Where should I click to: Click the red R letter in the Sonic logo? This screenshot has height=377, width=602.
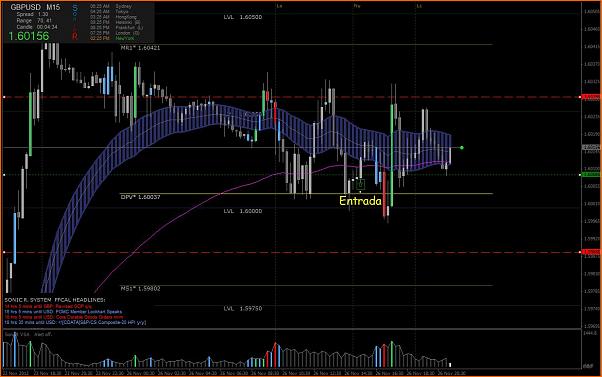pyautogui.click(x=75, y=36)
